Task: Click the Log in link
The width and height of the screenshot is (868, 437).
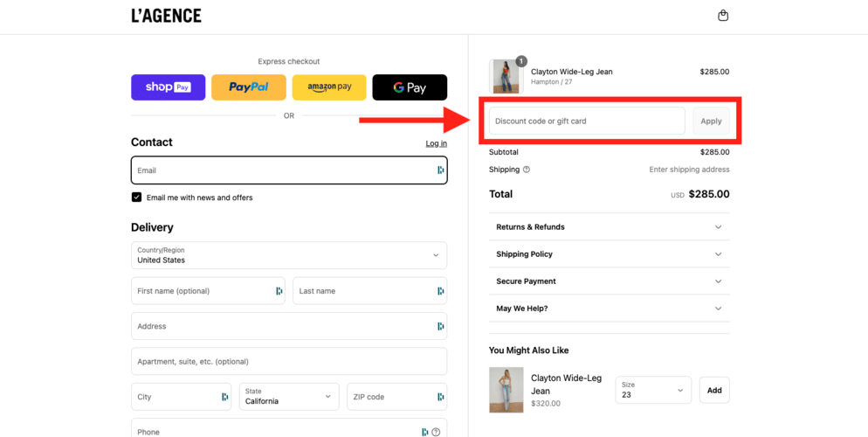Action: 437,143
